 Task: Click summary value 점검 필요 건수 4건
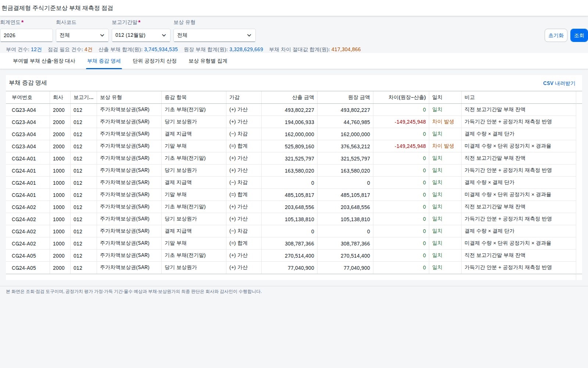pos(88,49)
